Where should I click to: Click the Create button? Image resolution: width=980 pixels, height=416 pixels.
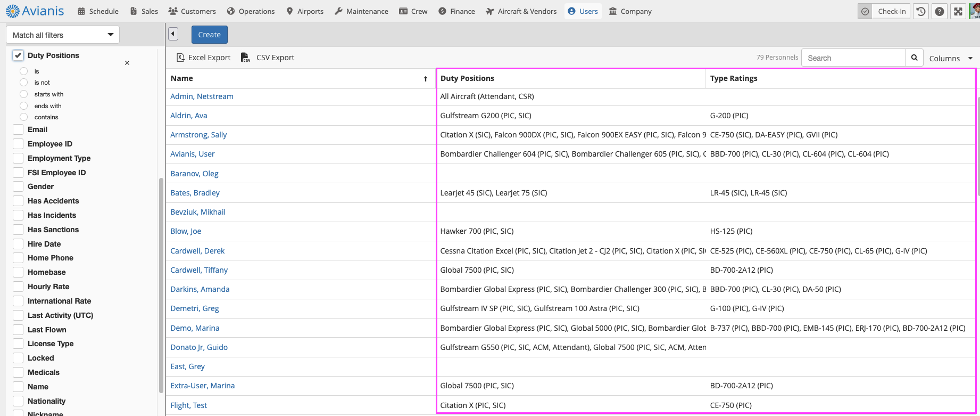pos(210,35)
